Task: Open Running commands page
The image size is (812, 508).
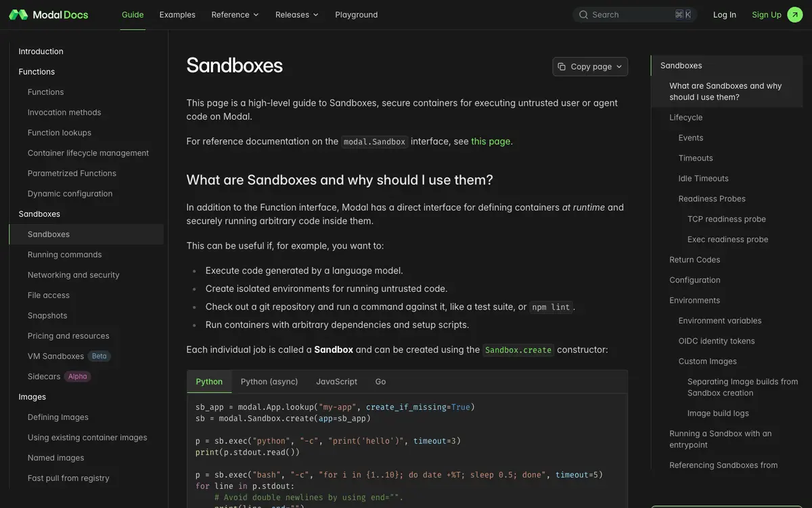Action: tap(64, 255)
